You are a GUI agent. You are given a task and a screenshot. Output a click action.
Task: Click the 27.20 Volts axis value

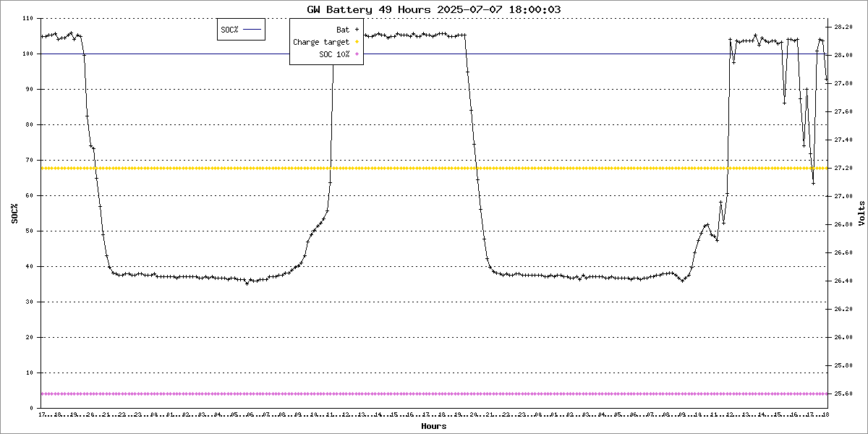tap(843, 168)
